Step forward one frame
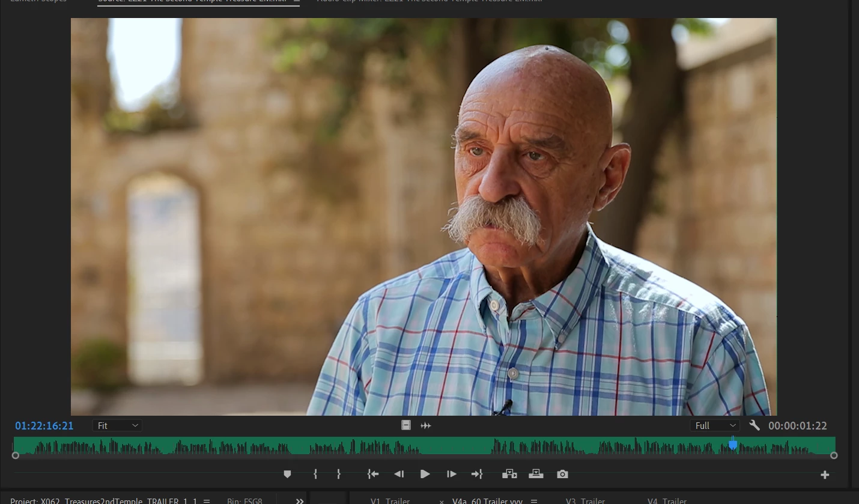859x504 pixels. (x=452, y=474)
